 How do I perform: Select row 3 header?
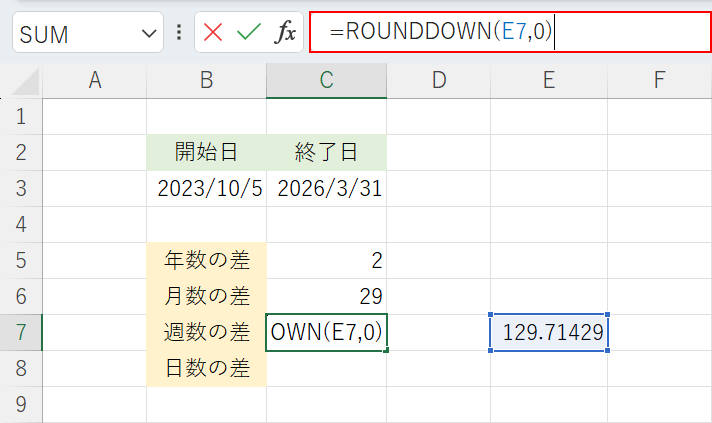[21, 188]
